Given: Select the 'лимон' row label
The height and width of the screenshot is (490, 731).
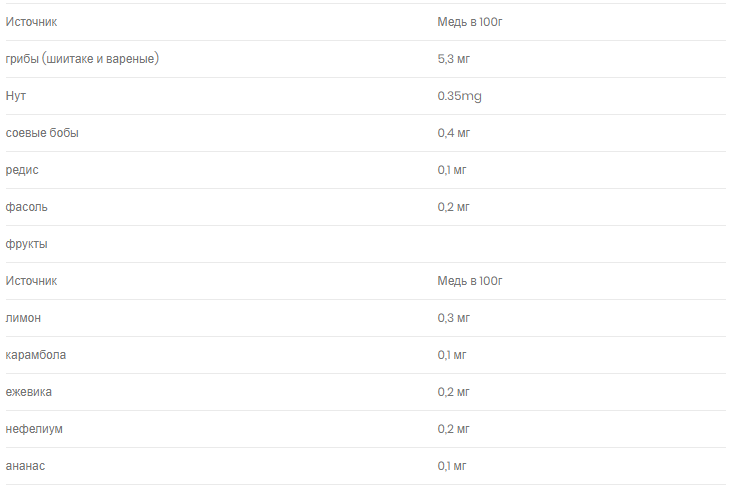Looking at the screenshot, I should [x=23, y=318].
